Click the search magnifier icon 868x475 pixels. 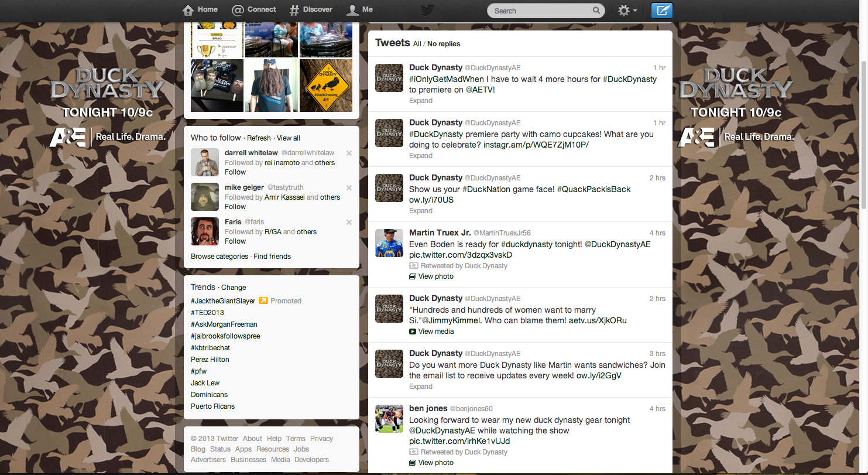(x=596, y=11)
